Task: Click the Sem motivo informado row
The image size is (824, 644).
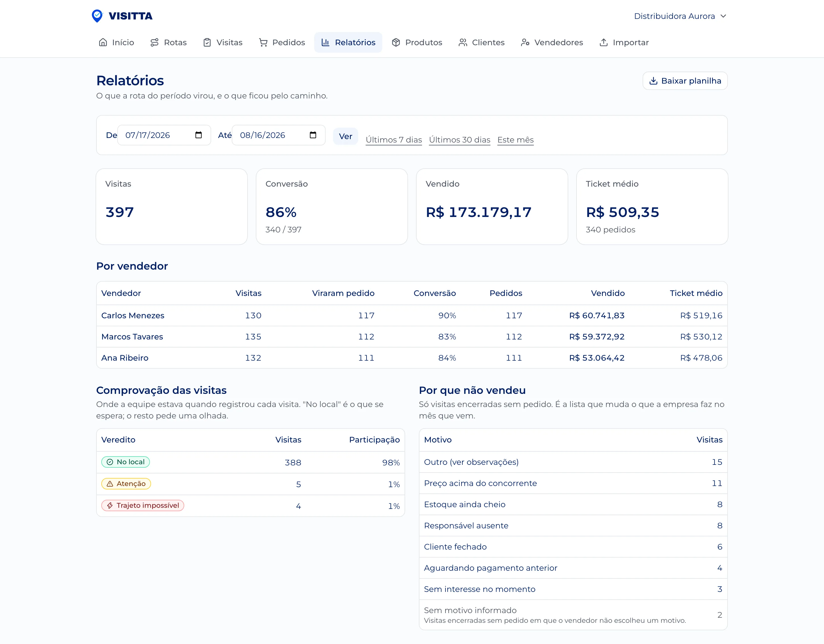Action: point(573,615)
